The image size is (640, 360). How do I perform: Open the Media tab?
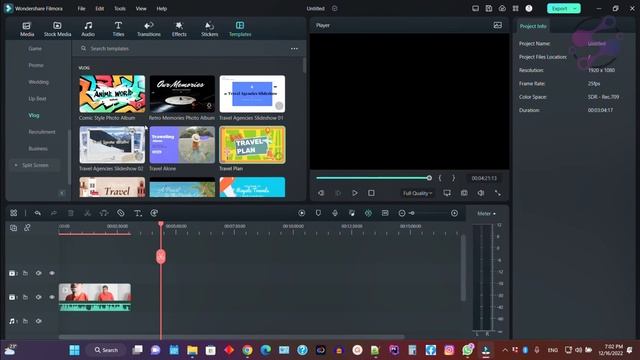point(27,29)
